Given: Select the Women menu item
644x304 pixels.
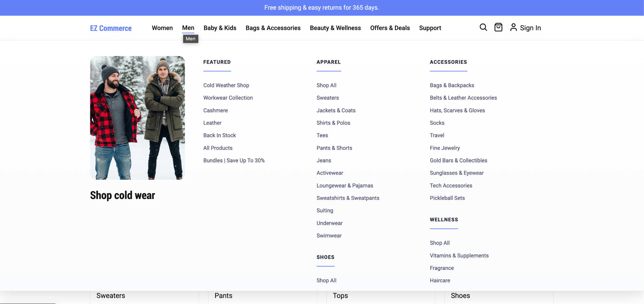Looking at the screenshot, I should pos(162,28).
